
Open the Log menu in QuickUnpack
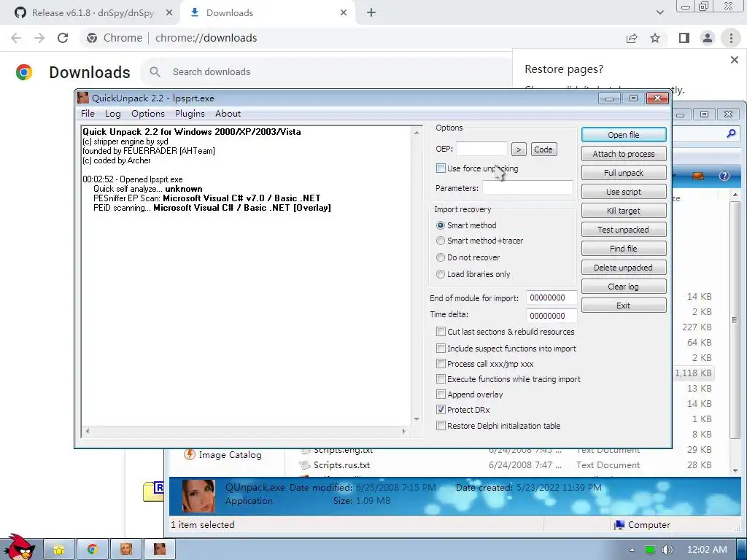tap(113, 114)
